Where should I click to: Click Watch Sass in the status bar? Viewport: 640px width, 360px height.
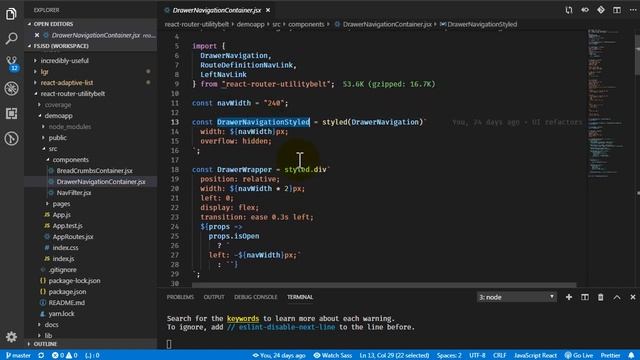coord(333,356)
